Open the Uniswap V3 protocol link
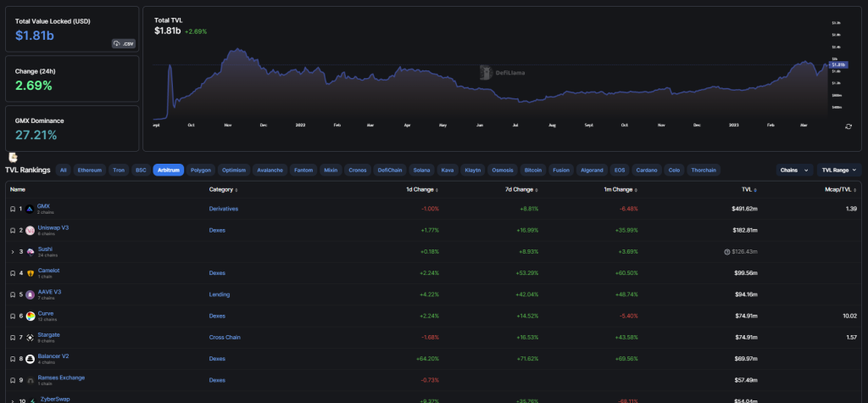Image resolution: width=868 pixels, height=403 pixels. (53, 228)
